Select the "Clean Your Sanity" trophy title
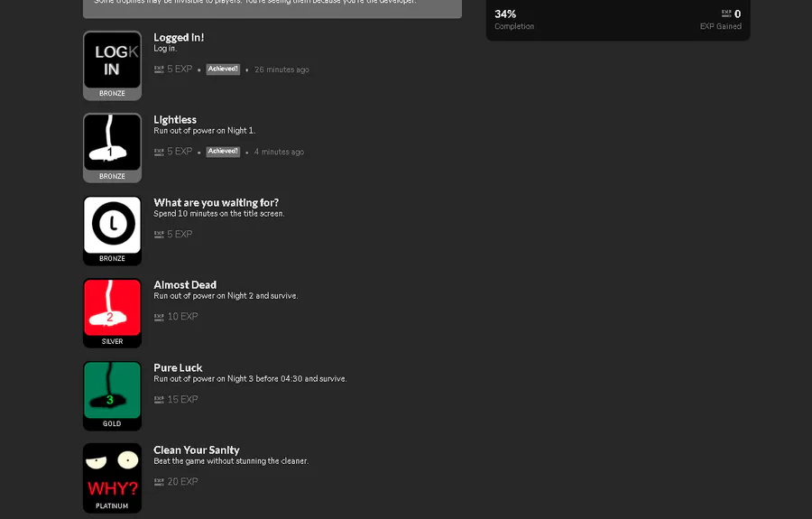The width and height of the screenshot is (812, 519). (196, 450)
